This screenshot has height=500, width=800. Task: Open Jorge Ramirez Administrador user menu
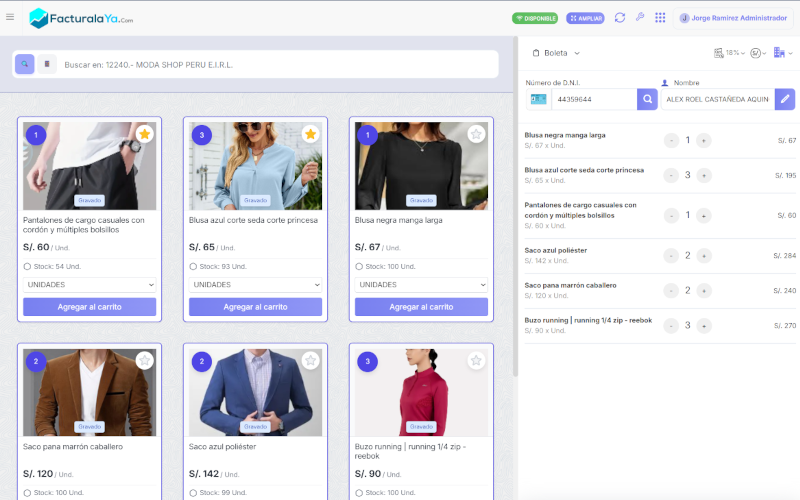[734, 18]
